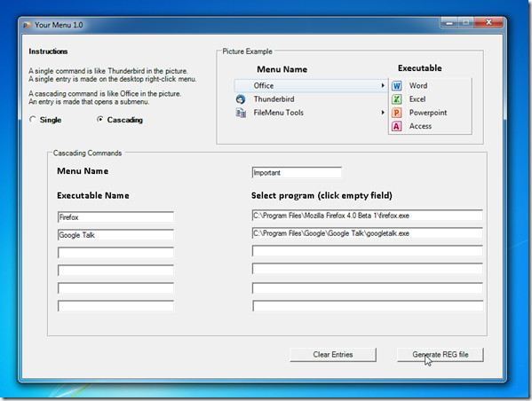Viewport: 532px width, 401px height.
Task: Click the Instructions heading text
Action: [x=48, y=51]
